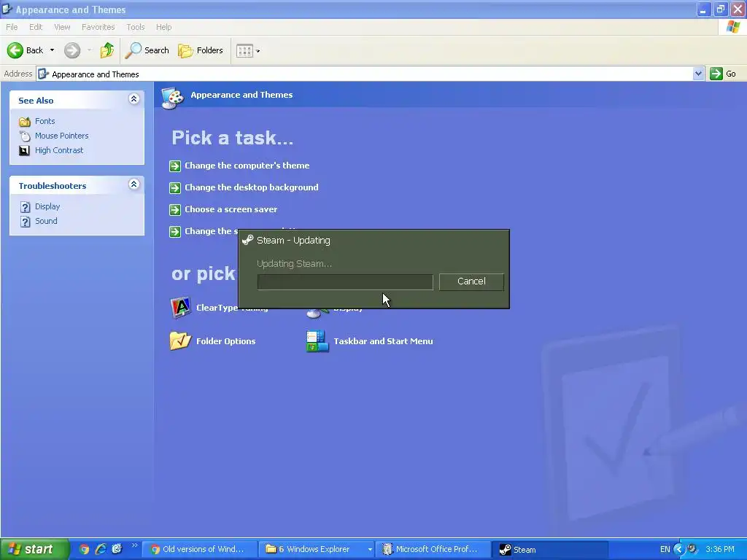Click the Mouse Pointers icon
Screen dimensions: 747x560
coord(24,136)
